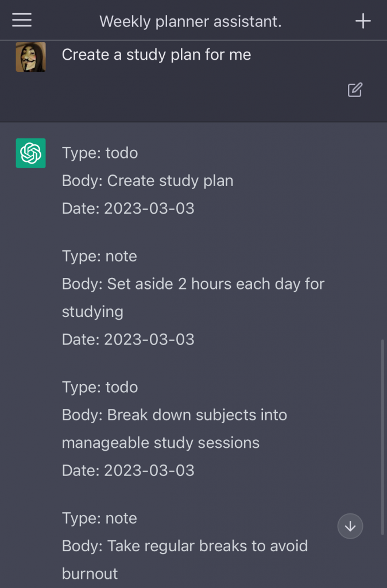Tap the first 'Date: 2023-03-03' line

(128, 208)
